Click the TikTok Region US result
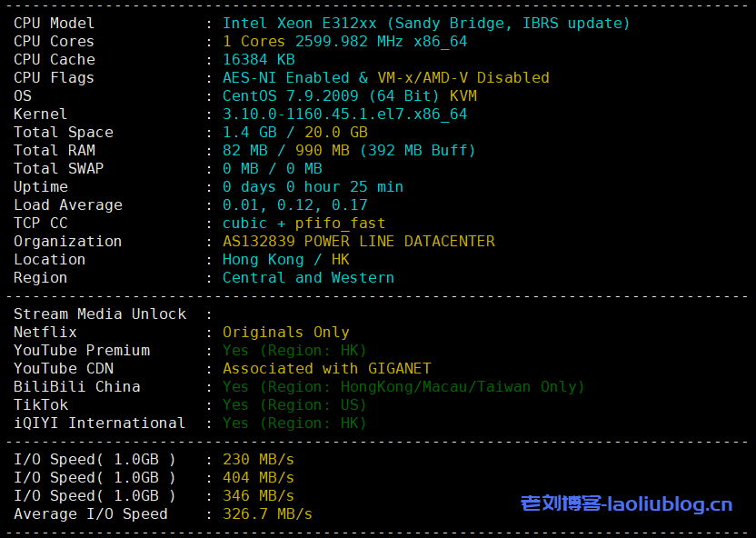756x538 pixels. (x=294, y=405)
